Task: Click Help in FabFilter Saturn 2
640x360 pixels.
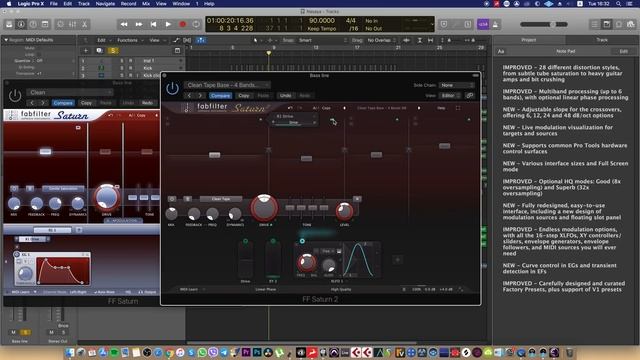Action: 441,108
